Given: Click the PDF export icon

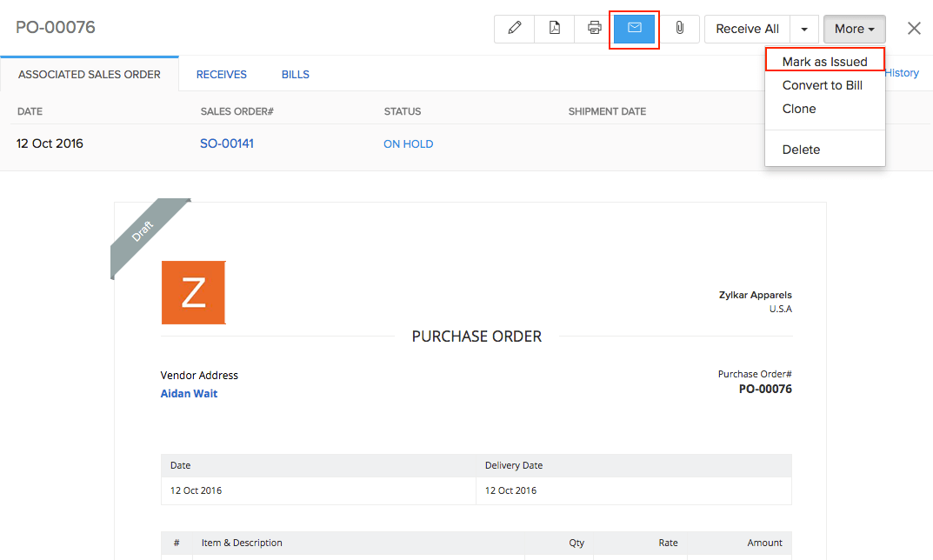Looking at the screenshot, I should click(x=554, y=28).
